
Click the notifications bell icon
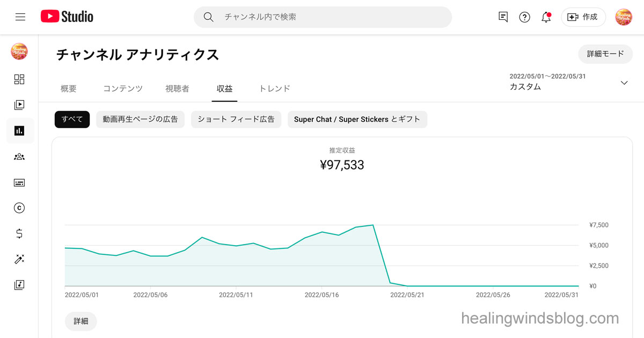click(x=546, y=17)
